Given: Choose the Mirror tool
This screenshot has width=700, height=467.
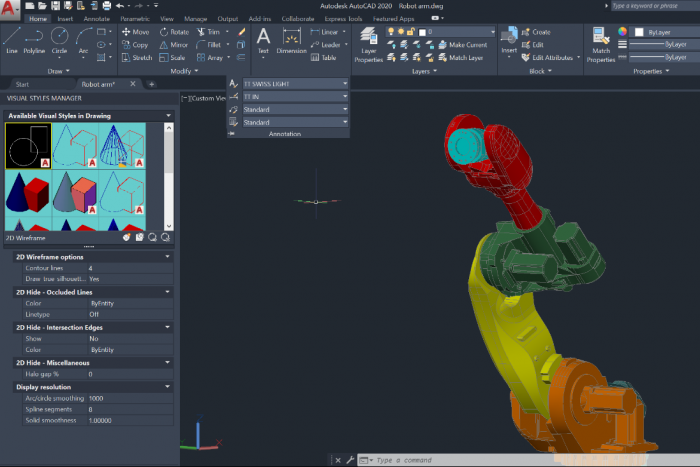Looking at the screenshot, I should [172, 45].
